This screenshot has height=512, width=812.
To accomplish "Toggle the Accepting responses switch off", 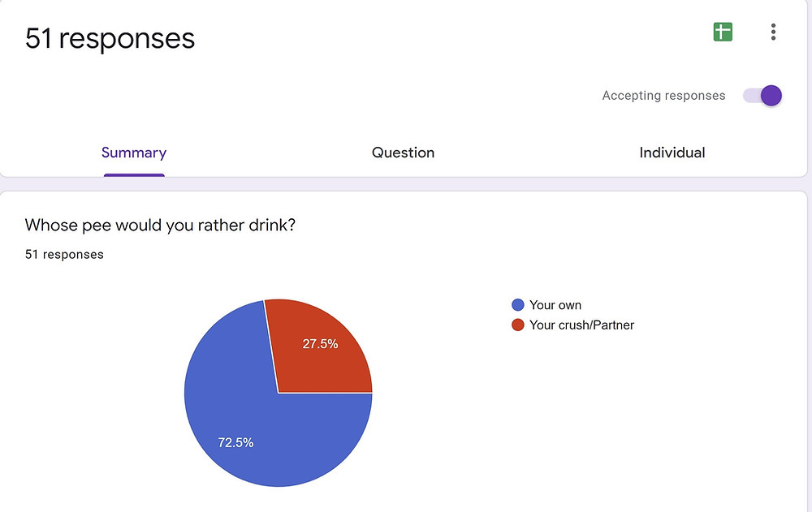I will 762,96.
